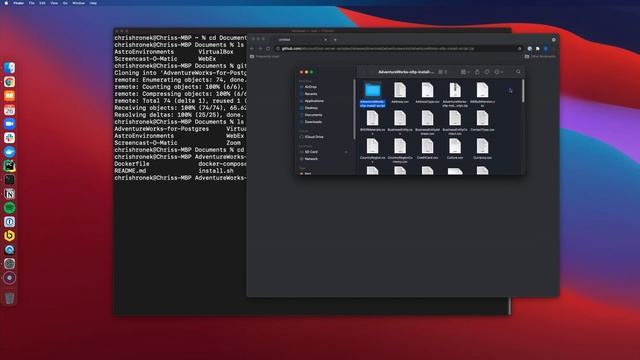The image size is (640, 360).
Task: Click the Finder window vertical scrollbar
Action: point(523,91)
